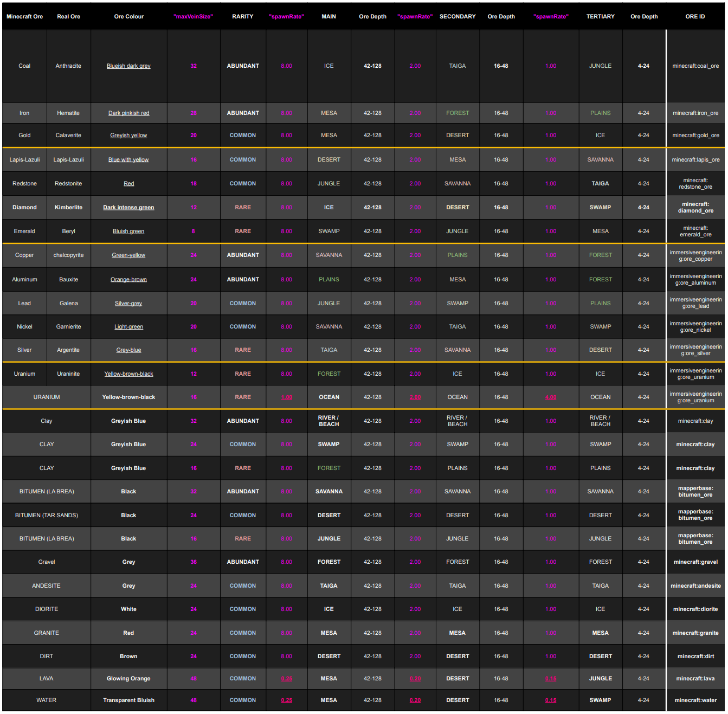Click the Grey-blue link for Silver
The width and height of the screenshot is (728, 714).
[128, 350]
